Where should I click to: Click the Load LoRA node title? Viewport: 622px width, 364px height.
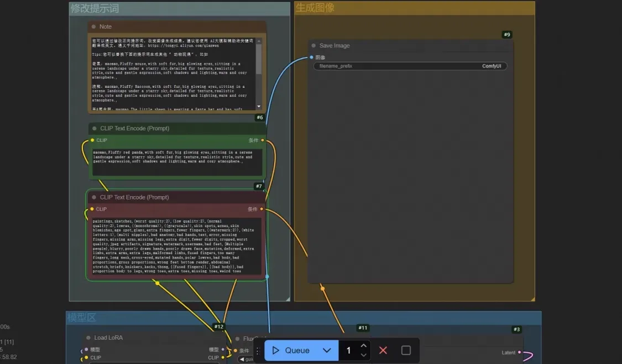click(108, 338)
